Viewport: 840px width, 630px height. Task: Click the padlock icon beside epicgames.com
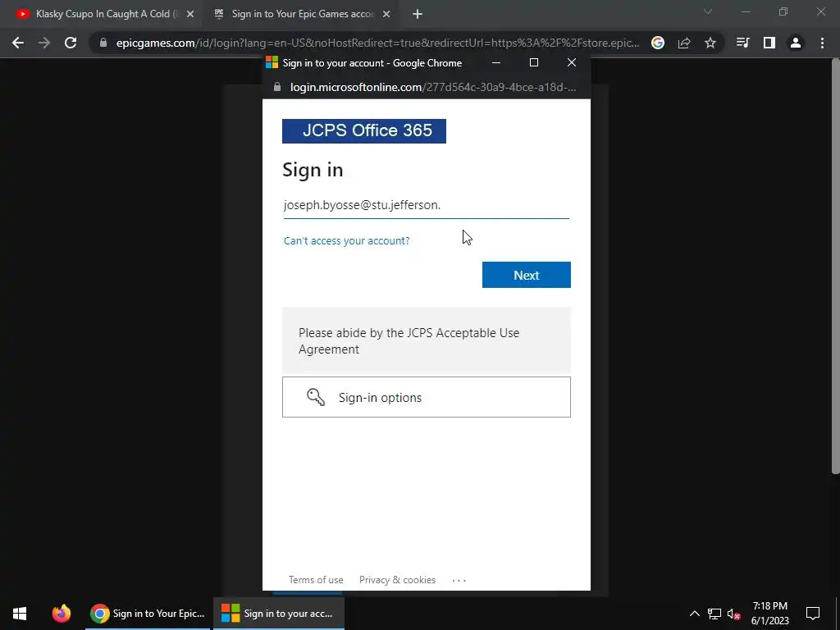tap(103, 43)
